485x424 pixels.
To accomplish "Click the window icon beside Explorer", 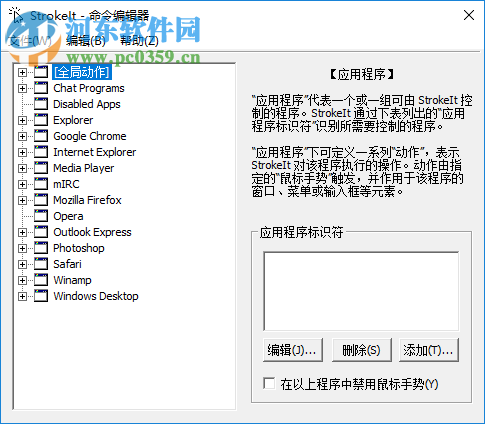I will click(41, 120).
